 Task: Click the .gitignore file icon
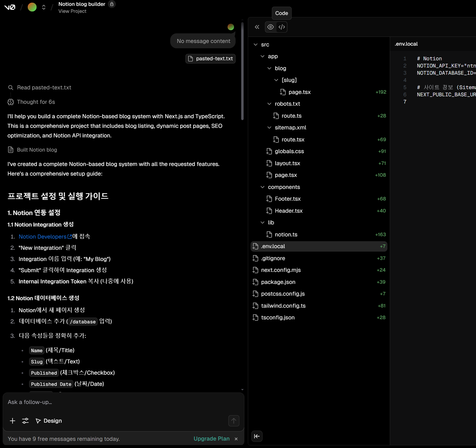255,258
